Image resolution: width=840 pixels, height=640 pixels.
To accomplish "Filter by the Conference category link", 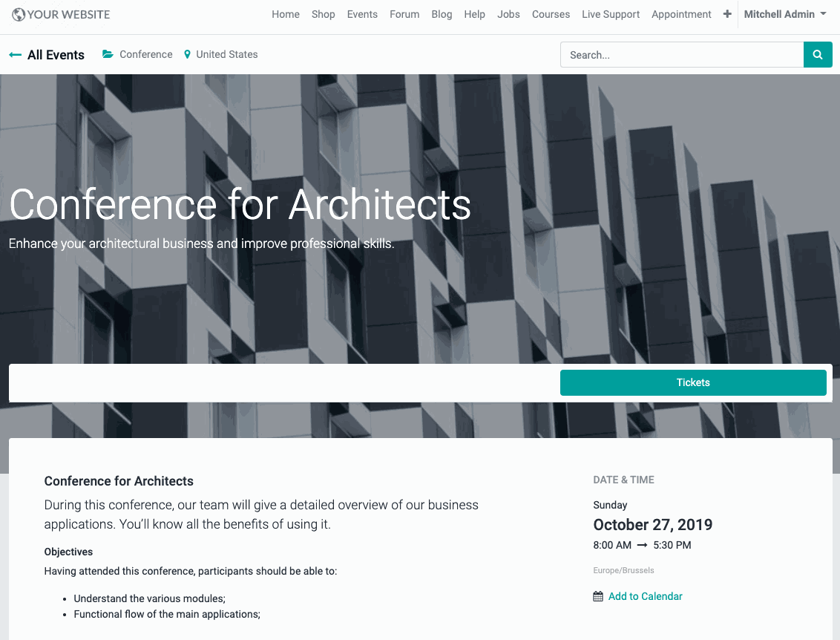I will (x=145, y=54).
